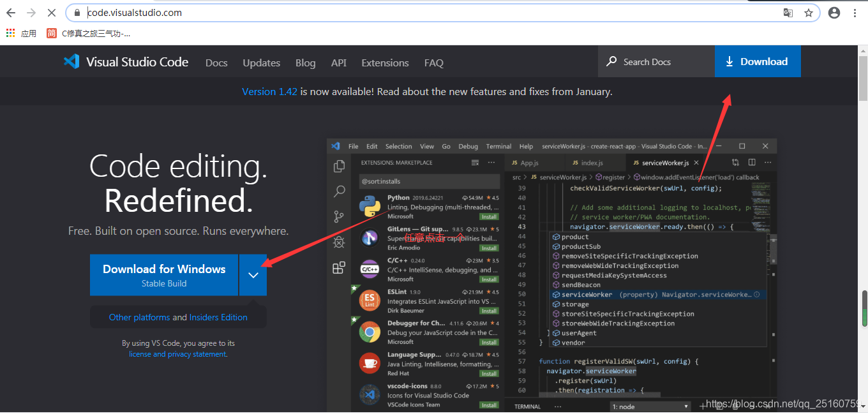Select serviceWorker suggestion in autocomplete list
868x416 pixels.
tap(657, 295)
